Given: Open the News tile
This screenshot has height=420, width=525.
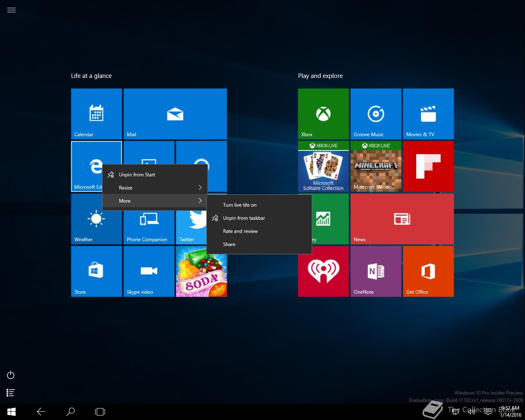Looking at the screenshot, I should [402, 219].
